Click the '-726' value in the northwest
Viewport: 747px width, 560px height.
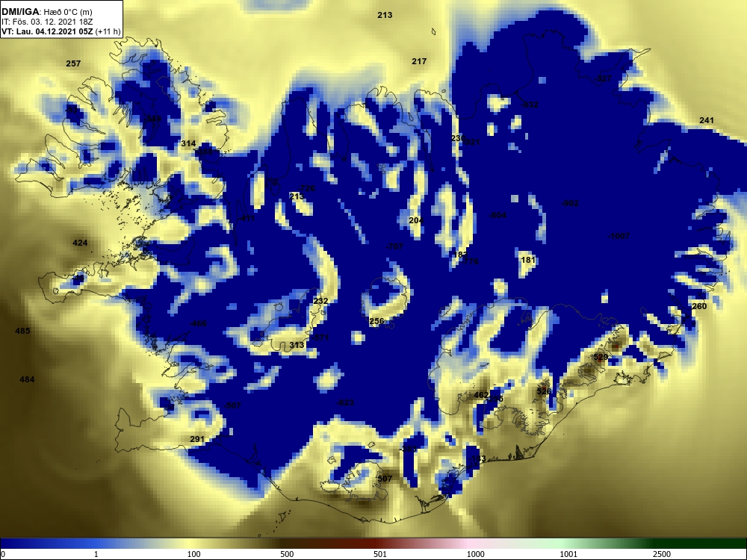(x=306, y=189)
